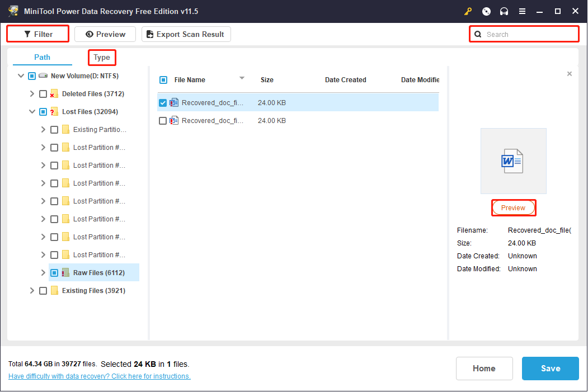Screen dimensions: 588x392
Task: Click the Word file icon in the highlighted row
Action: [173, 102]
